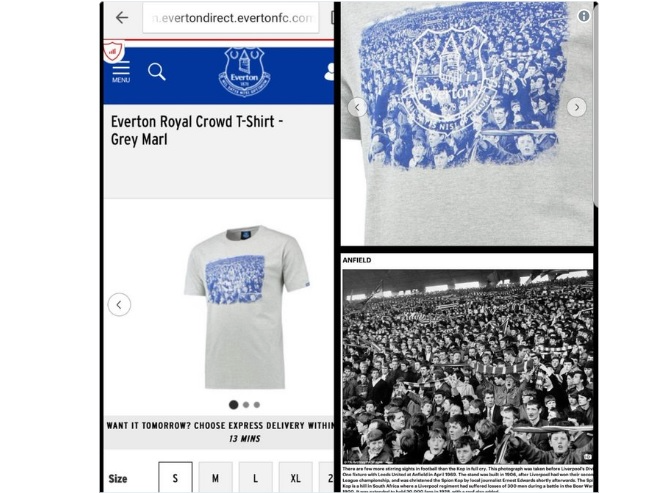Click the grey t-shirt product thumbnail

coord(247,307)
